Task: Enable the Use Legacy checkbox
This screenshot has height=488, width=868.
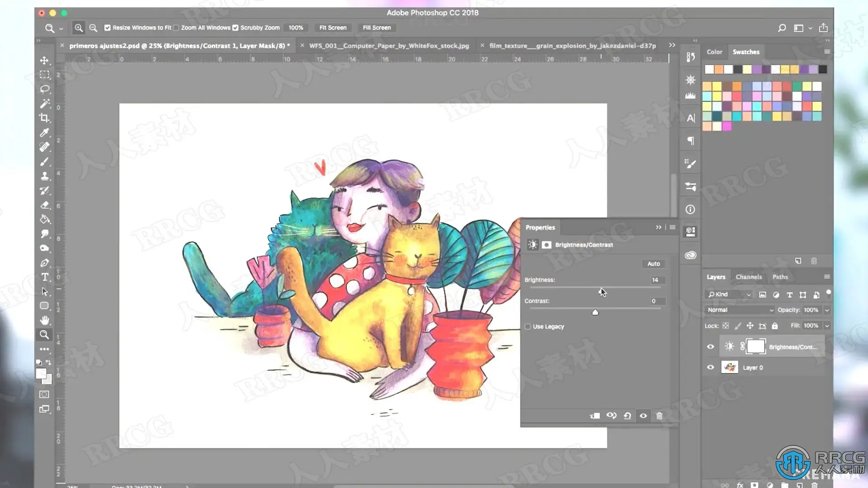Action: coord(528,327)
